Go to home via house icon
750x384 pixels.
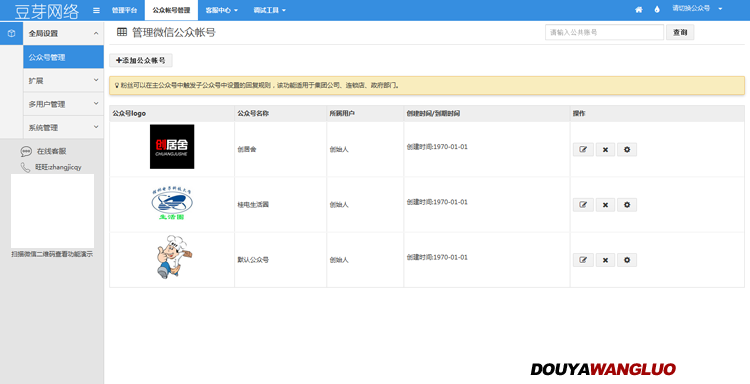tap(639, 10)
